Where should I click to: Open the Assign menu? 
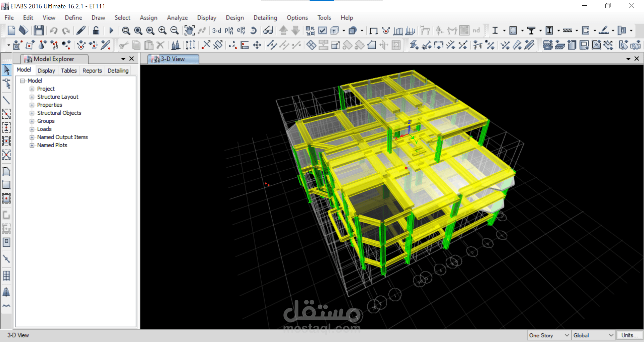[149, 18]
